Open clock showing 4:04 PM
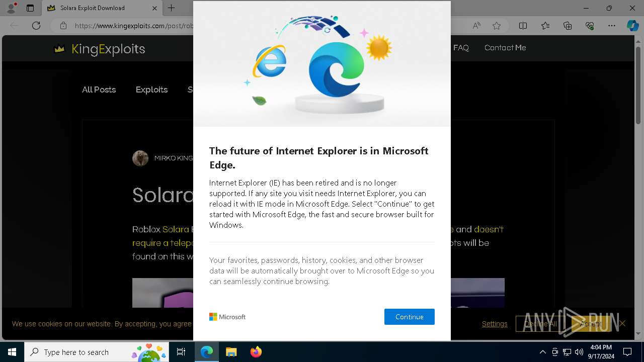The height and width of the screenshot is (362, 644). tap(601, 351)
